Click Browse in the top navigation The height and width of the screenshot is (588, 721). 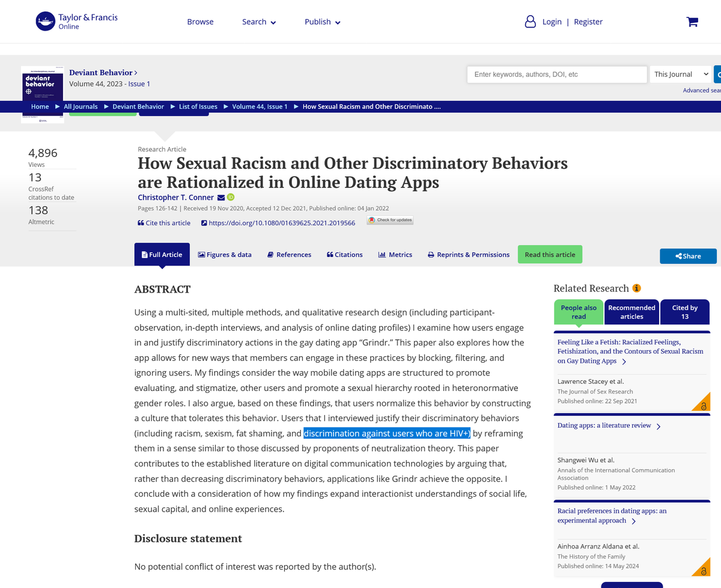tap(200, 22)
